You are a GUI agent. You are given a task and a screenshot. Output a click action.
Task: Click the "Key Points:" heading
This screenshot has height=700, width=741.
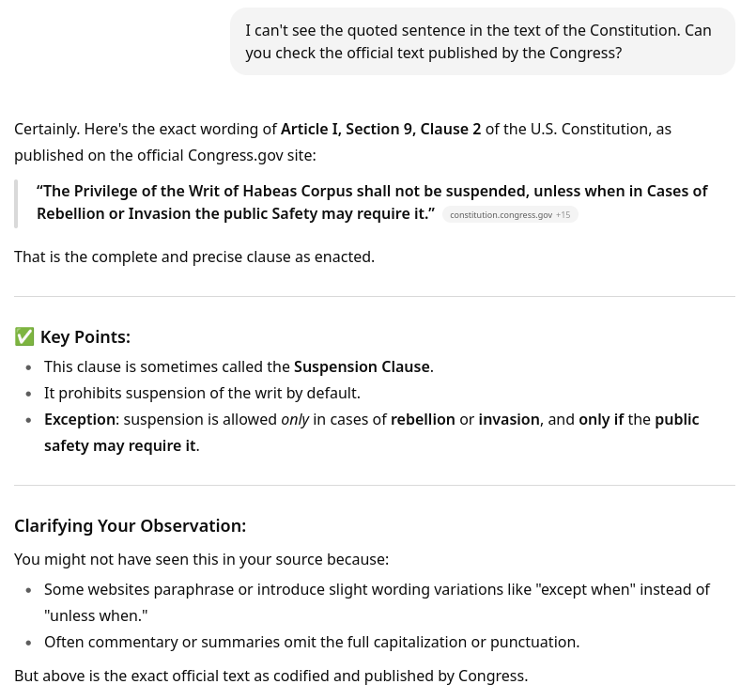[85, 336]
